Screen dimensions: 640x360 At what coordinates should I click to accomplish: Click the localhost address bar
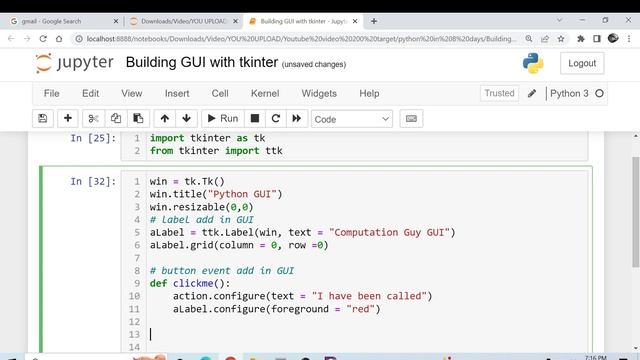[x=301, y=39]
